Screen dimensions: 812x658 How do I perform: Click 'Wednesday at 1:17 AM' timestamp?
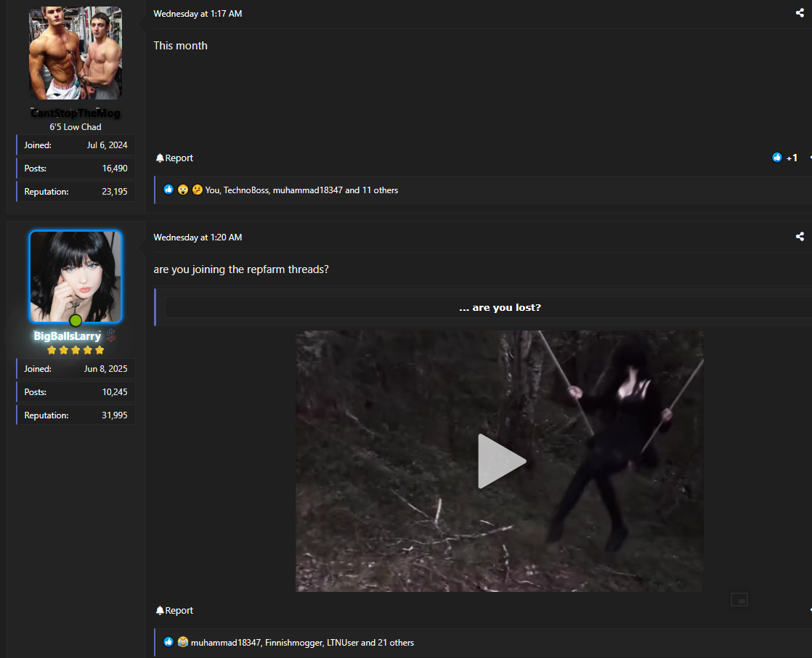click(198, 14)
